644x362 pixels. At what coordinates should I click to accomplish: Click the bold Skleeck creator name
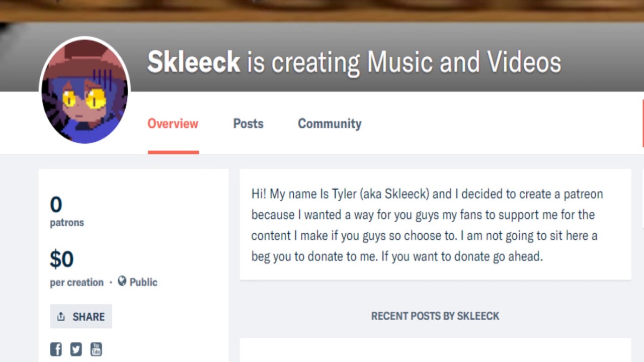coord(194,62)
